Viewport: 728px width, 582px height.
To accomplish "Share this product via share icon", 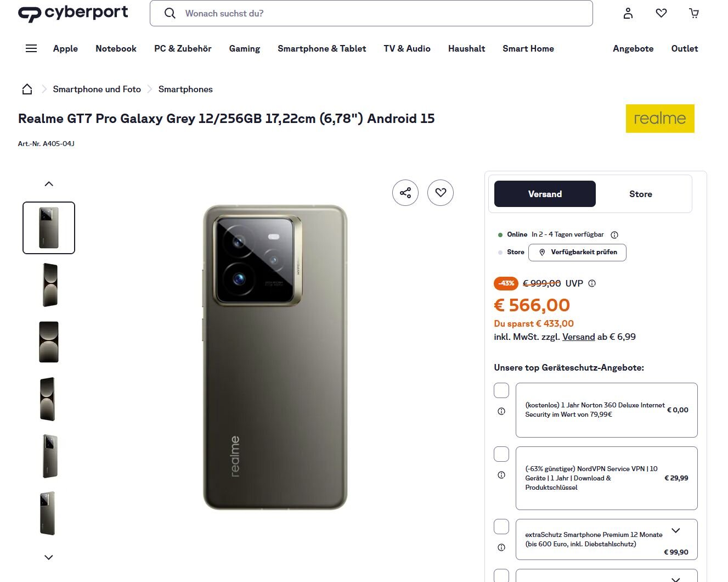I will click(x=405, y=193).
